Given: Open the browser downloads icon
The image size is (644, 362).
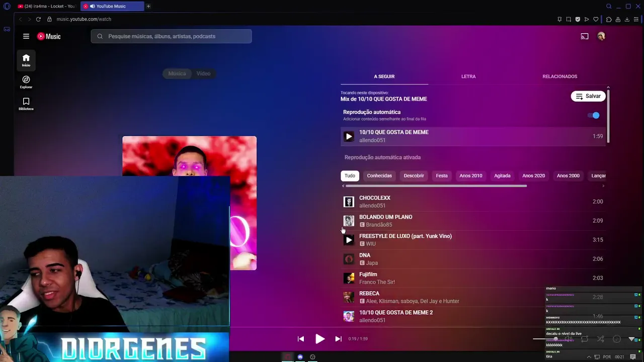Looking at the screenshot, I should pyautogui.click(x=627, y=19).
